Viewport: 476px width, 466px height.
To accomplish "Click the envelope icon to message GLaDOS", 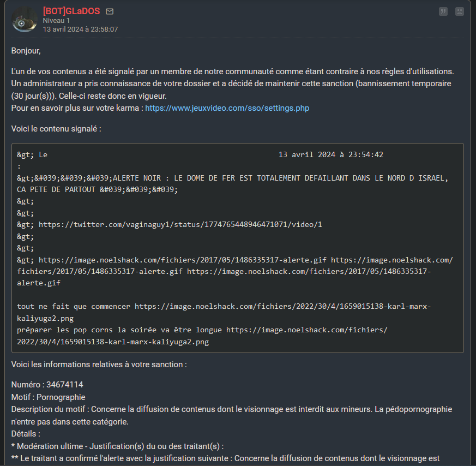I will click(110, 11).
